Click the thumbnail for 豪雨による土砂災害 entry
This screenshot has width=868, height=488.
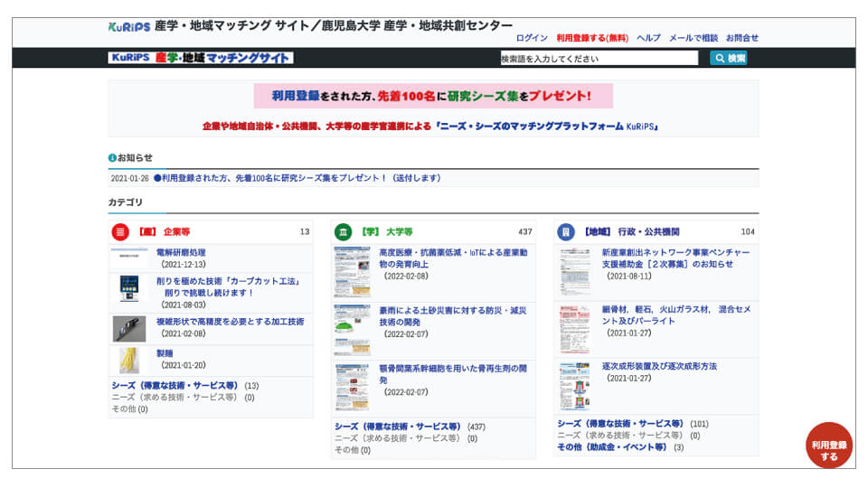352,330
